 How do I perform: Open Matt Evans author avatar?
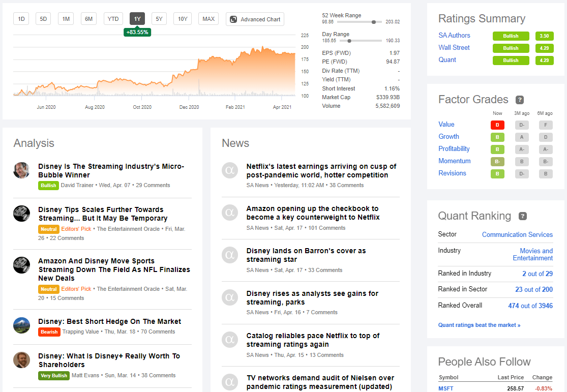pyautogui.click(x=22, y=360)
